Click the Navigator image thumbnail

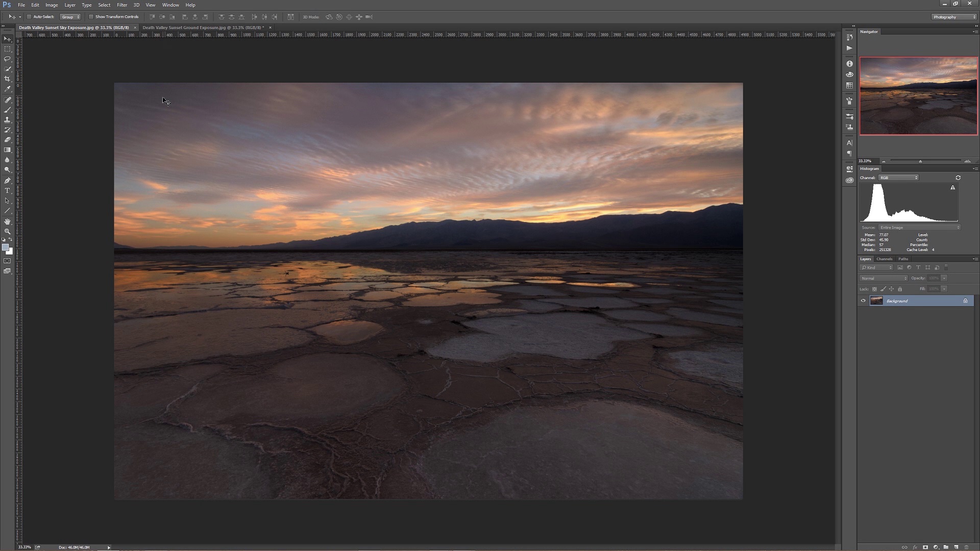pyautogui.click(x=919, y=96)
